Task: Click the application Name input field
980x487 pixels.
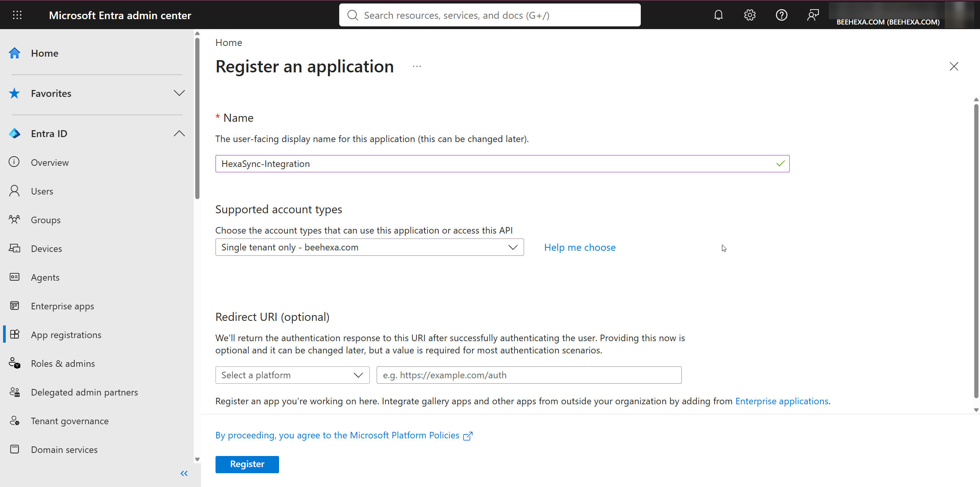Action: pyautogui.click(x=502, y=163)
